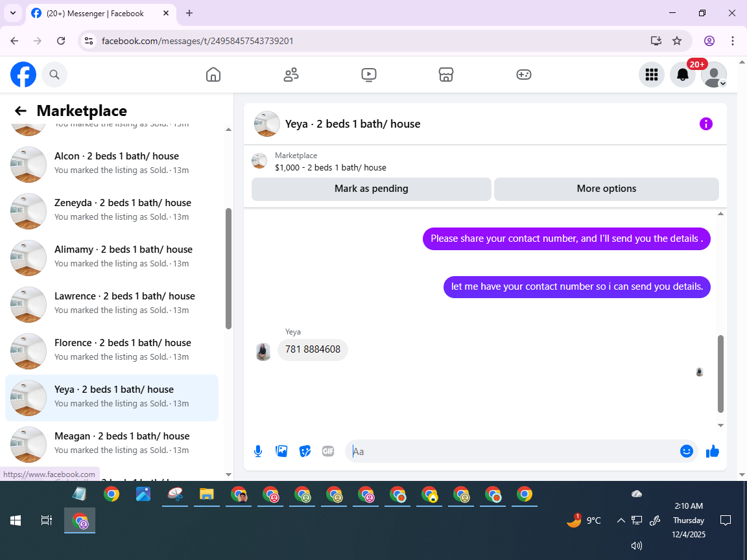Click Yeya's avatar next to phone number
Viewport: 747px width, 560px height.
[x=263, y=352]
